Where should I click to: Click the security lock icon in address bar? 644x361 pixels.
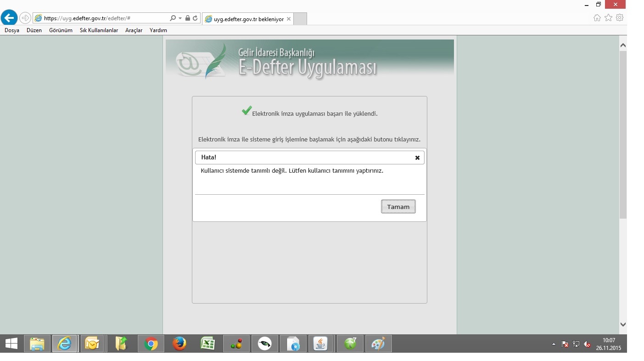pos(188,18)
